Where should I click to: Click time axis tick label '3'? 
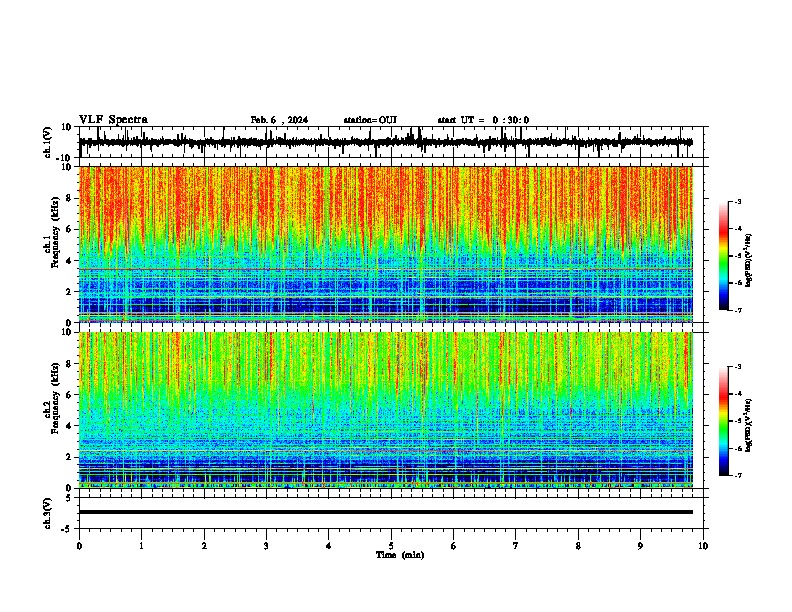pyautogui.click(x=266, y=546)
